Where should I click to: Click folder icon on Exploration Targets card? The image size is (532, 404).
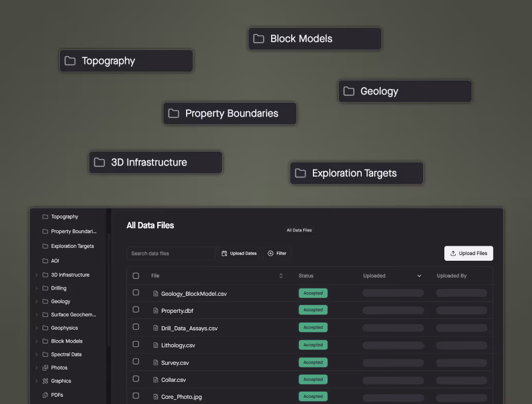pos(300,173)
